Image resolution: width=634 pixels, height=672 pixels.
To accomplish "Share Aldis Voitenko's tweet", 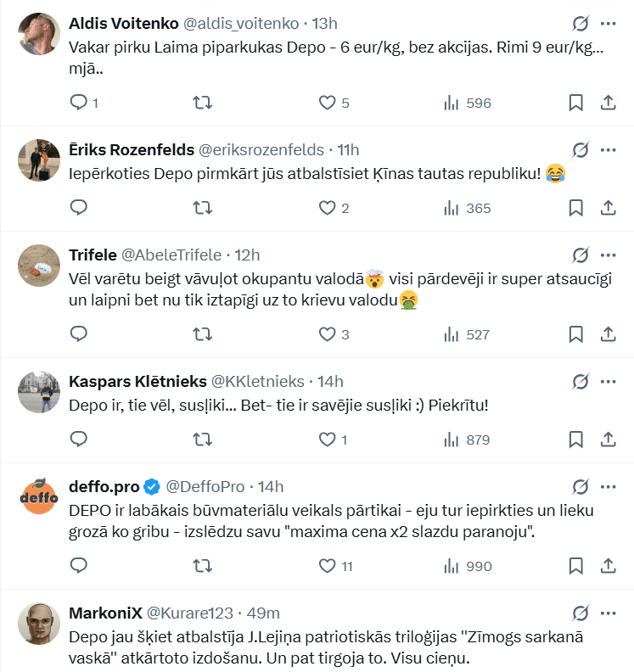I will click(608, 103).
